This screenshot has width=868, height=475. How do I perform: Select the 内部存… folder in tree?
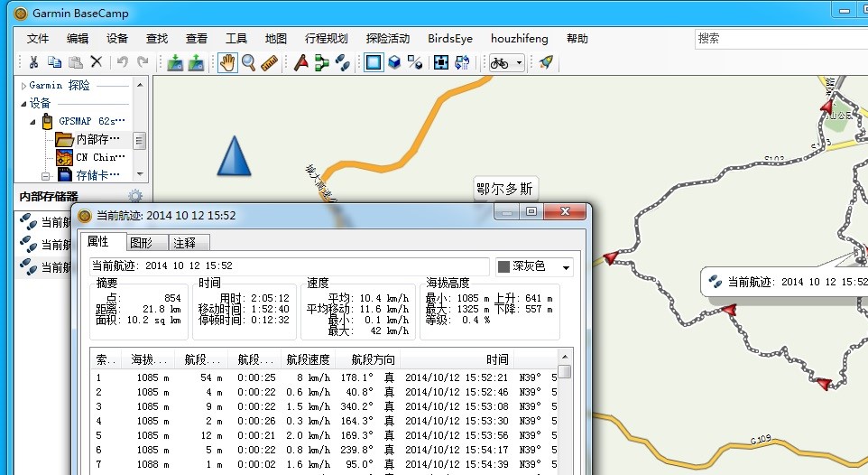point(88,139)
